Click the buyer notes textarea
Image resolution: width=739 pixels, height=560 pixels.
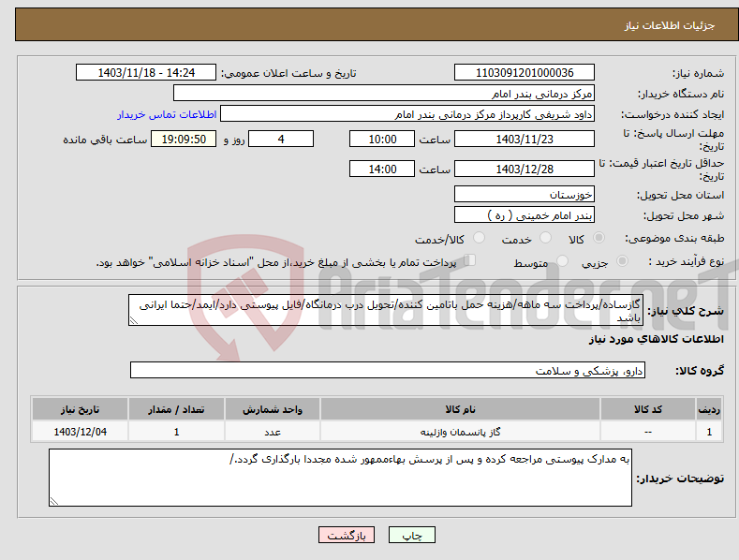point(340,478)
